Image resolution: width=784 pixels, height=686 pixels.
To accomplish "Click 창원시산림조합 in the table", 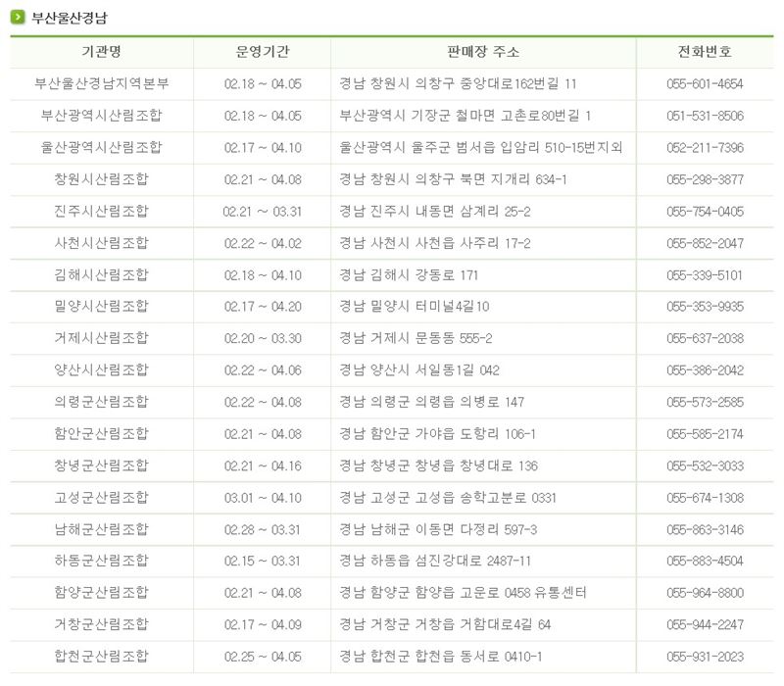I will pyautogui.click(x=102, y=179).
